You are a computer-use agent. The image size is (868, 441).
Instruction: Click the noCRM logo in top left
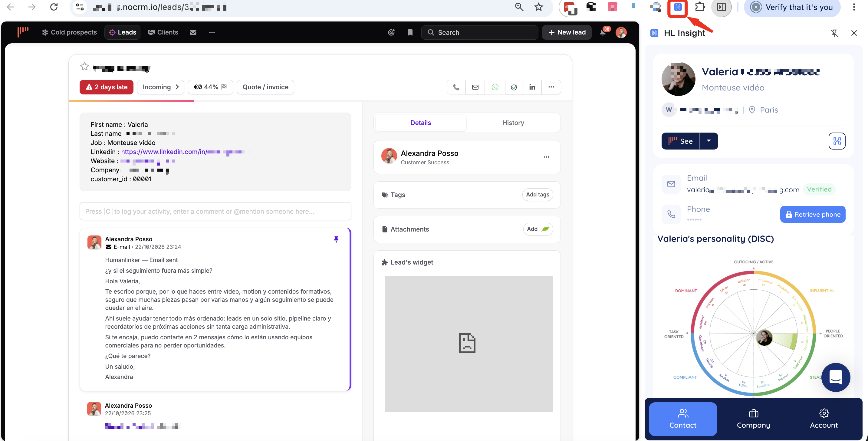[23, 32]
